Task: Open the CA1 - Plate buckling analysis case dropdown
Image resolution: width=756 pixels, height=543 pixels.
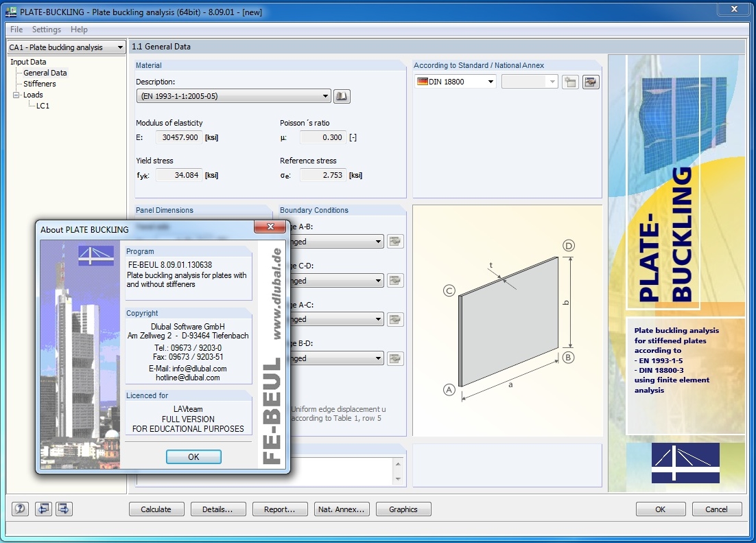Action: coord(67,47)
